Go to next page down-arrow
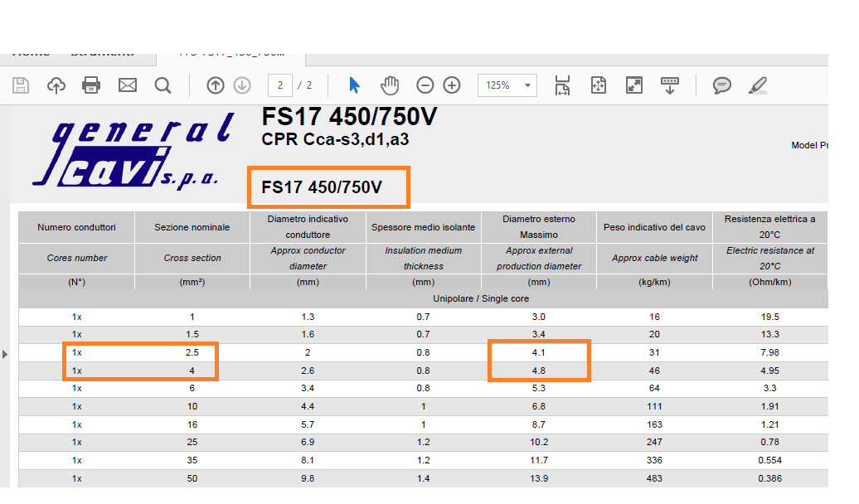Screen dimensions: 859x504 (242, 85)
